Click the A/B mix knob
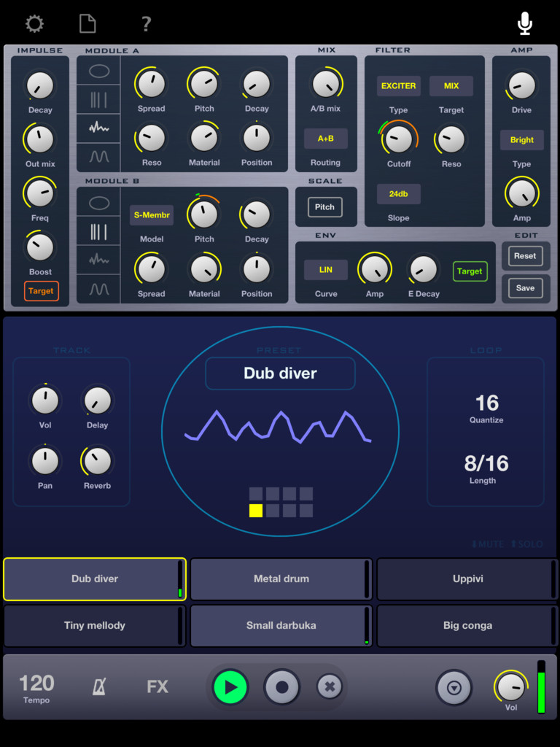Viewport: 560px width, 747px height. pos(326,84)
